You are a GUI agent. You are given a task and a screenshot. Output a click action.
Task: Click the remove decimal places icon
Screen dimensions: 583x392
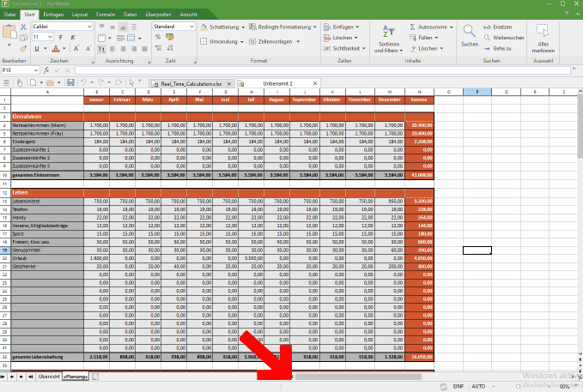170,48
